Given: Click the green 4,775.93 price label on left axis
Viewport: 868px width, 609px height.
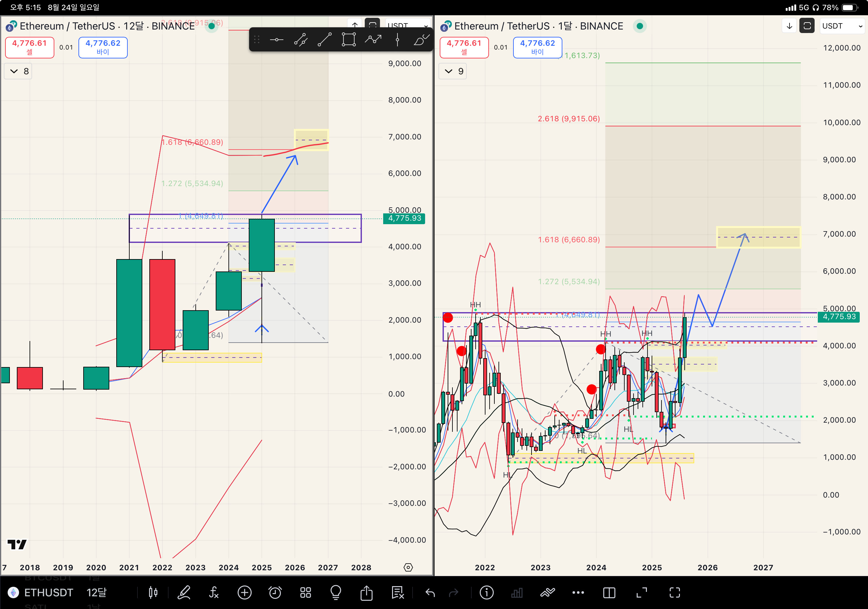Looking at the screenshot, I should 404,218.
